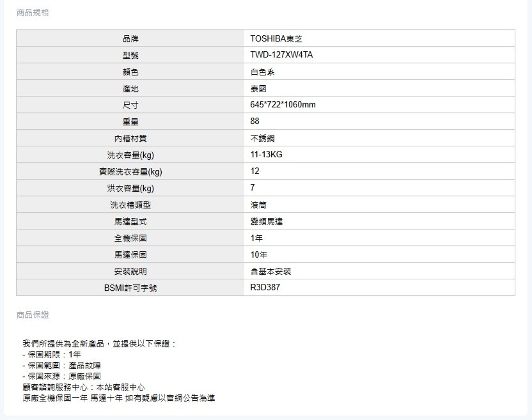Click the 保固期限：1年 line

[x=52, y=355]
